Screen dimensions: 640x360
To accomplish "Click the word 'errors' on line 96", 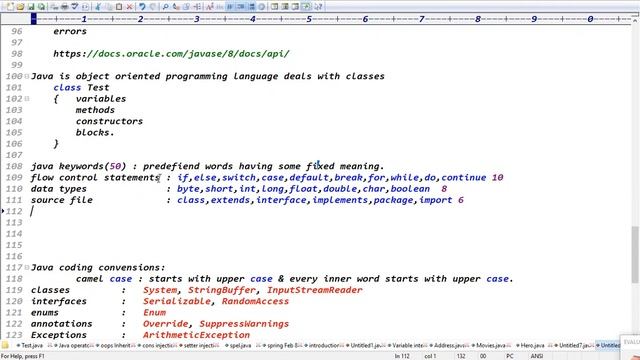I will 70,31.
